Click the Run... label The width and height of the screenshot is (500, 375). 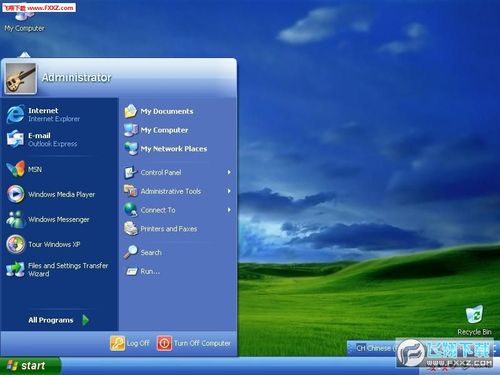150,271
